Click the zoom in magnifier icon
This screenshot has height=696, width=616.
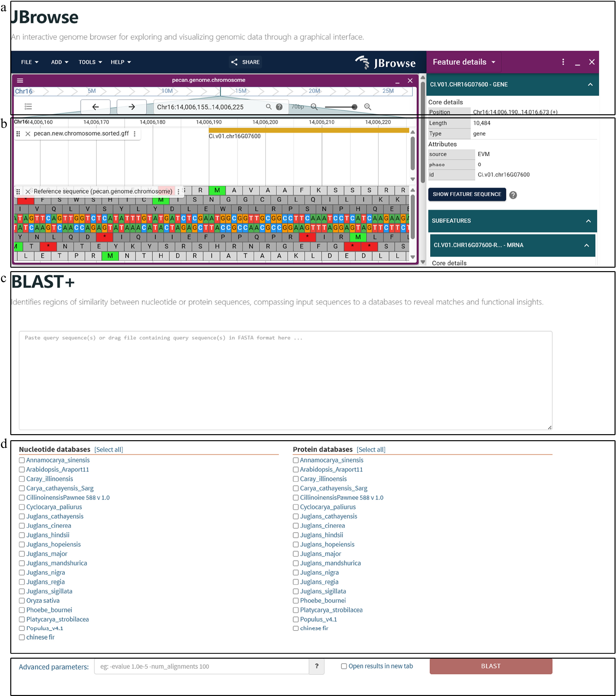(367, 107)
